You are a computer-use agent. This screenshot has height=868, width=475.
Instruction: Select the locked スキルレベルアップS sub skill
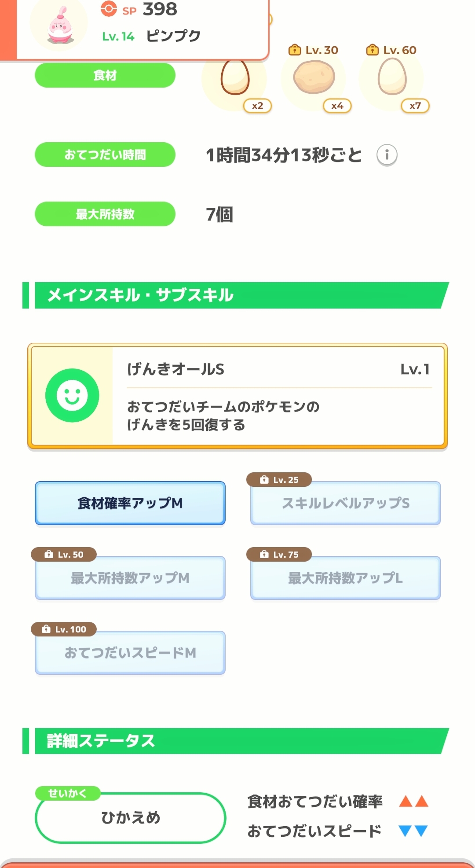click(346, 503)
